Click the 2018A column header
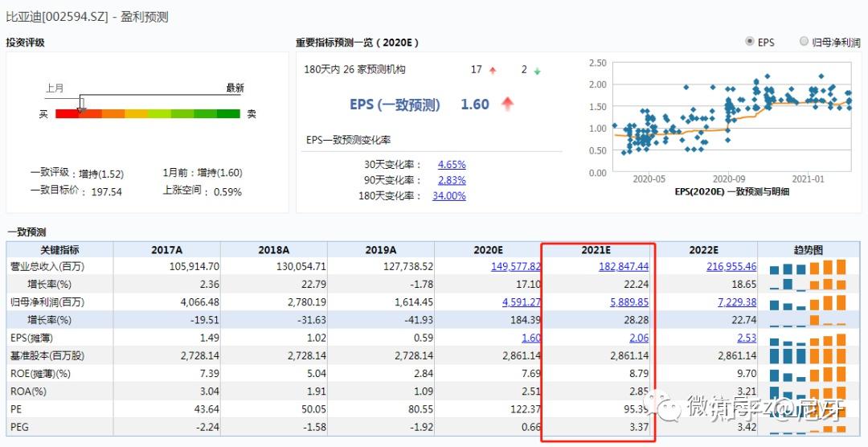This screenshot has height=447, width=868. (x=274, y=250)
